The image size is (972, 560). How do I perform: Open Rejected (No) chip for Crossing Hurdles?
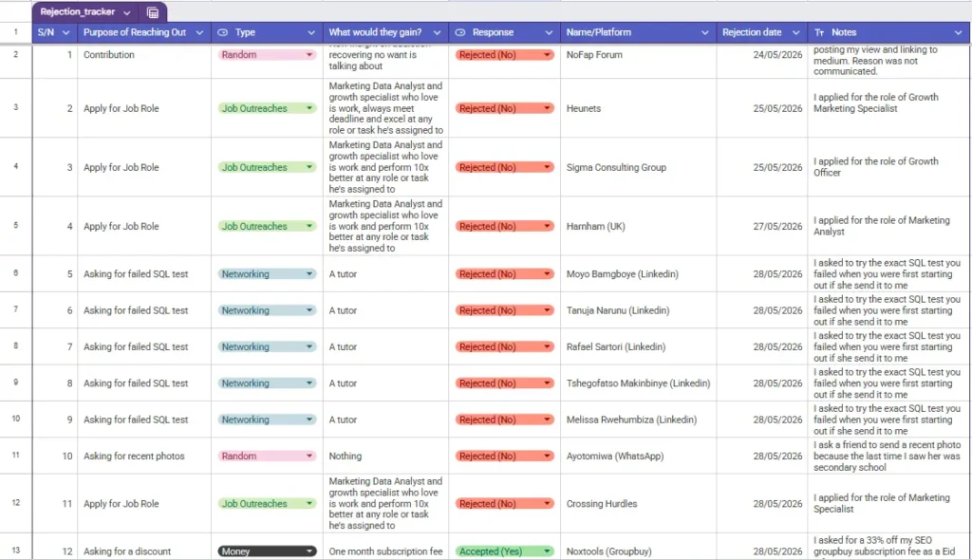pyautogui.click(x=504, y=504)
